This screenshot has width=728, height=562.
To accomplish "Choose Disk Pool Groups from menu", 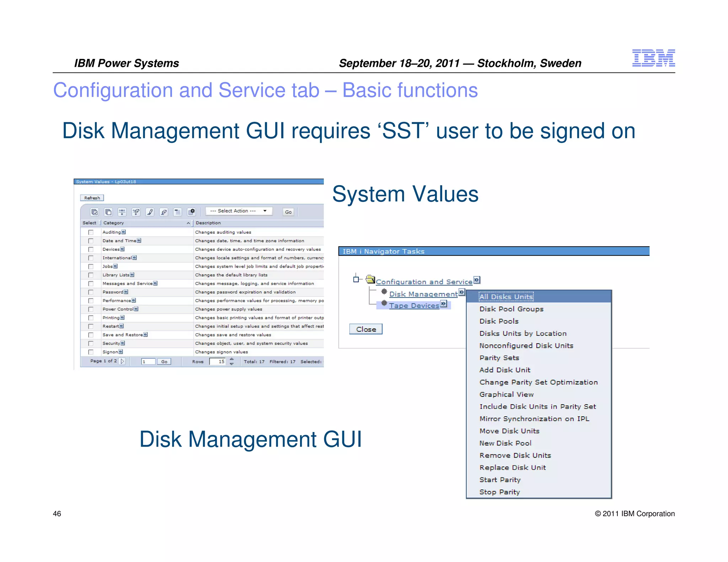I will 539,309.
